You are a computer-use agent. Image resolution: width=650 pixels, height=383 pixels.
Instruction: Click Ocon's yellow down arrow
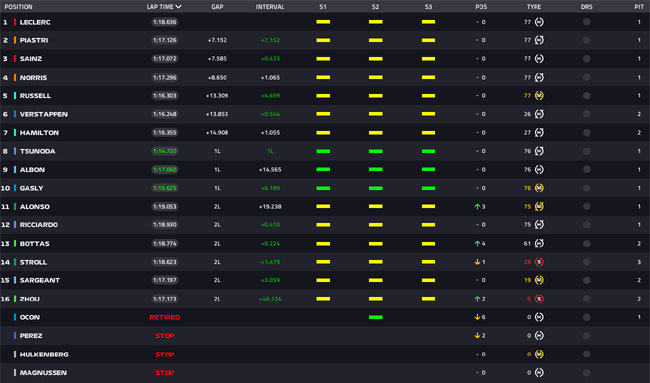(x=477, y=317)
